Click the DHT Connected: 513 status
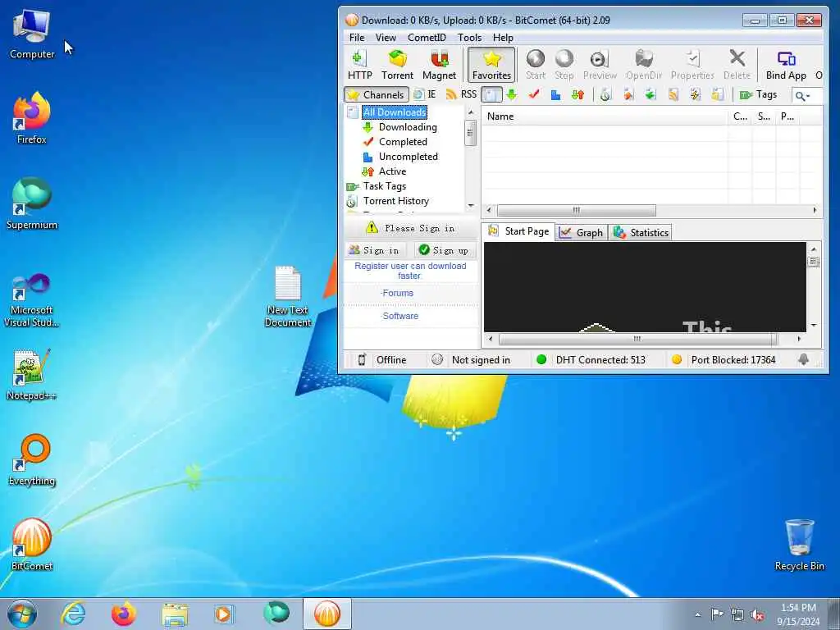This screenshot has width=840, height=630. (591, 360)
